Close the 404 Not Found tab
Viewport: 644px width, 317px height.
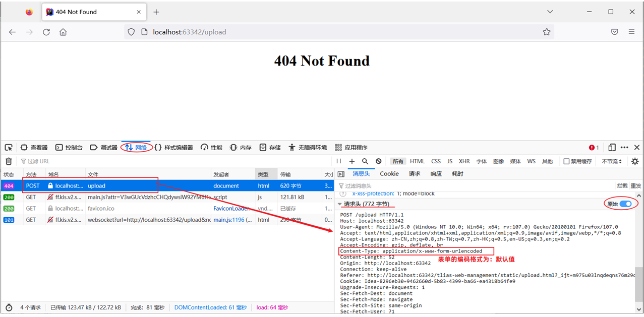point(139,12)
